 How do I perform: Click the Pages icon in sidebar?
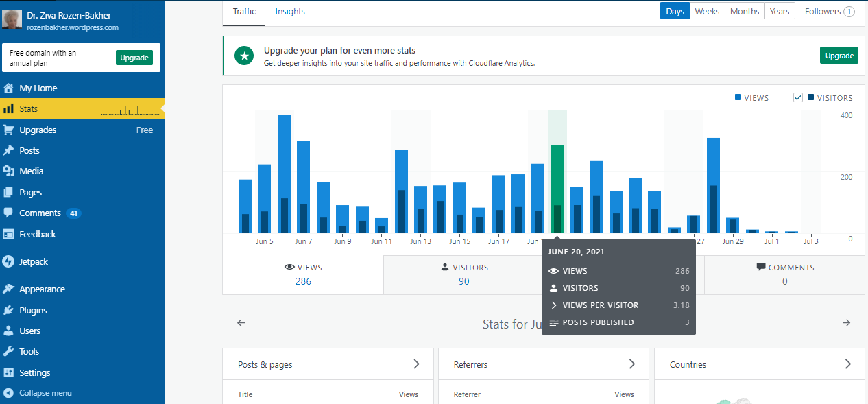(x=8, y=192)
